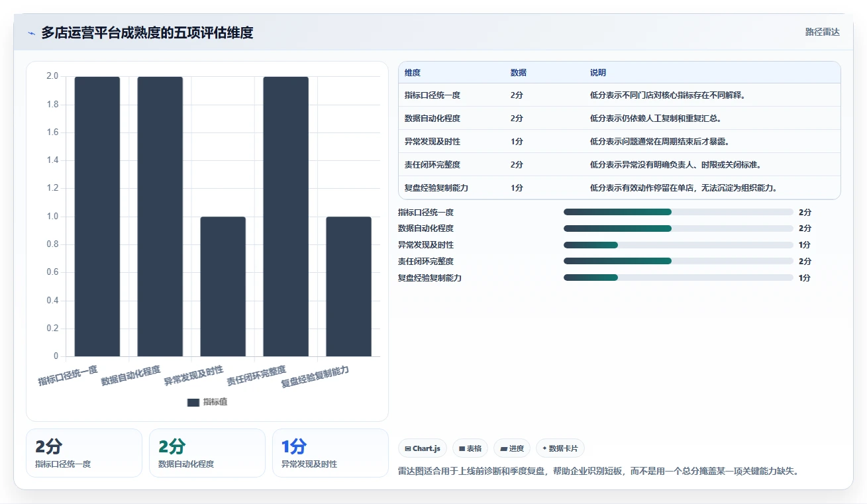
Task: Click 复盘经验复制能力 table row cell
Action: coord(436,188)
